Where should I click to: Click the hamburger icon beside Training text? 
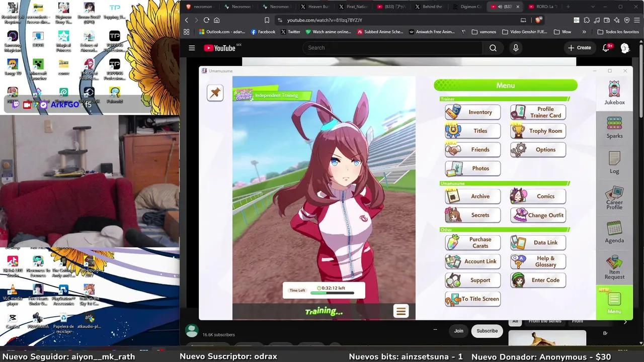401,311
